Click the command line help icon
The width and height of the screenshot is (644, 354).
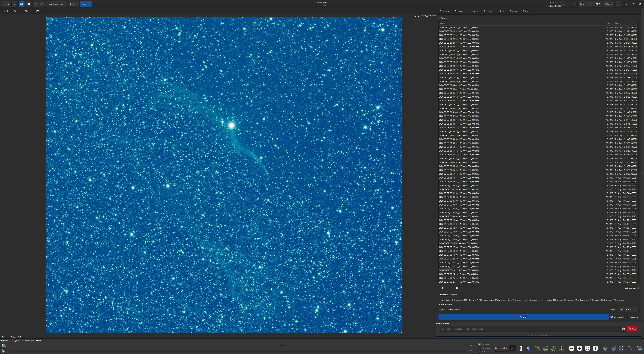[x=623, y=329]
